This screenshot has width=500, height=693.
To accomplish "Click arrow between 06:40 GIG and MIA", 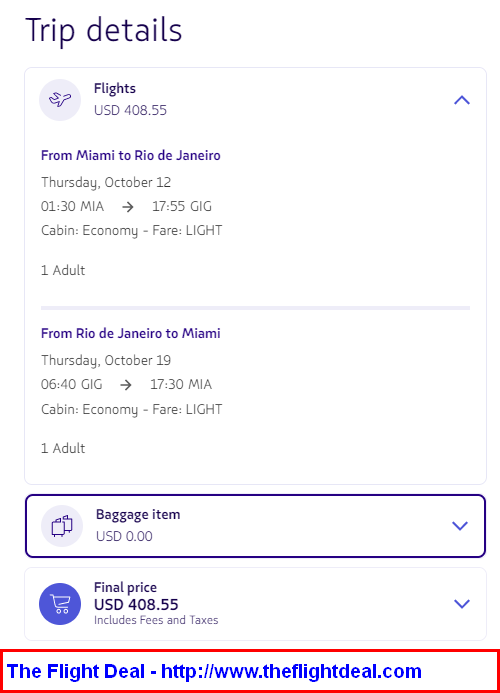I will (126, 385).
